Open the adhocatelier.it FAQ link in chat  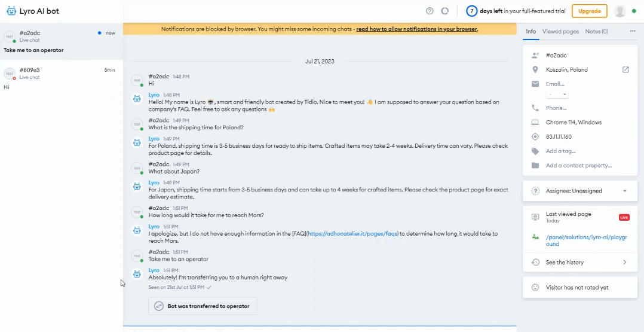[x=352, y=234]
